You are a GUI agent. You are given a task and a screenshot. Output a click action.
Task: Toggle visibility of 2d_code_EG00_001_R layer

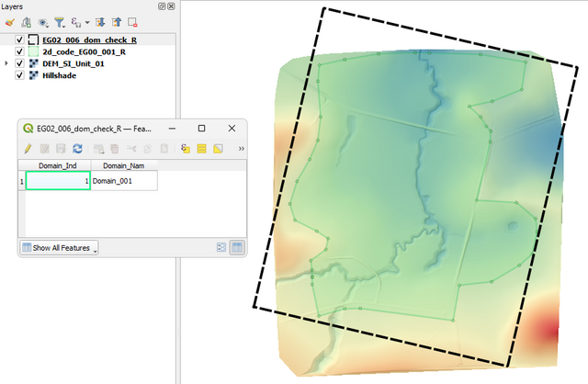click(x=19, y=52)
